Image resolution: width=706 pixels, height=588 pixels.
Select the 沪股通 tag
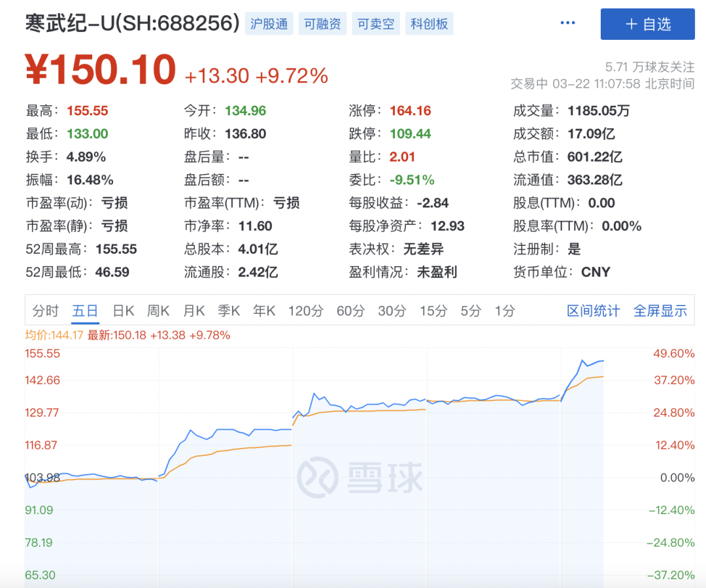click(x=269, y=24)
